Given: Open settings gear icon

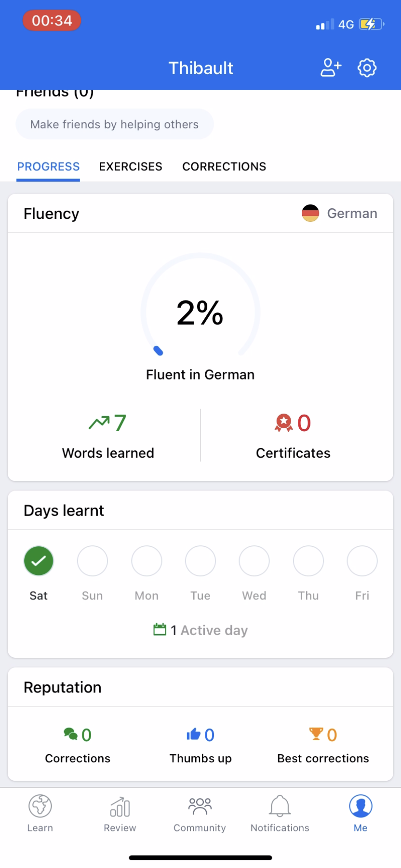Looking at the screenshot, I should pos(367,68).
